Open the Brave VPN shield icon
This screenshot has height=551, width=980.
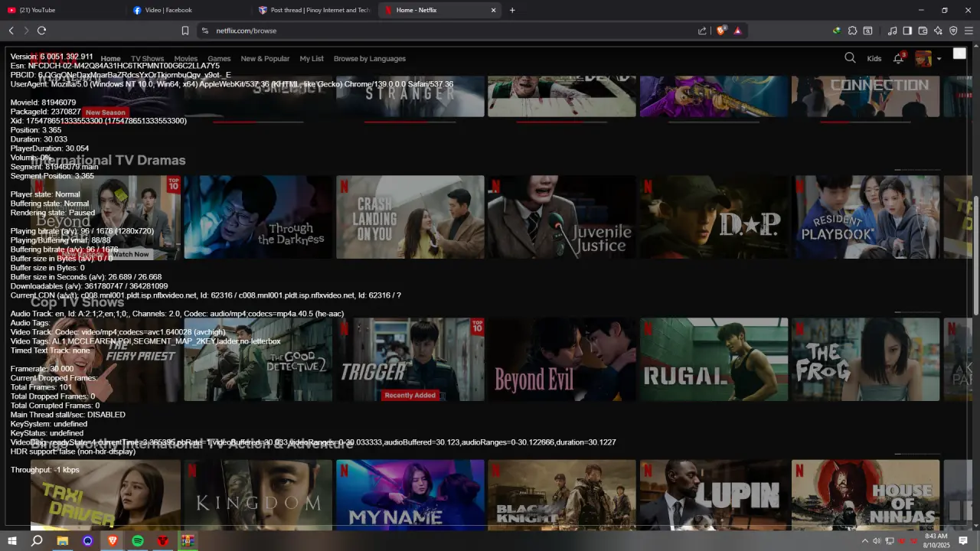click(x=953, y=31)
